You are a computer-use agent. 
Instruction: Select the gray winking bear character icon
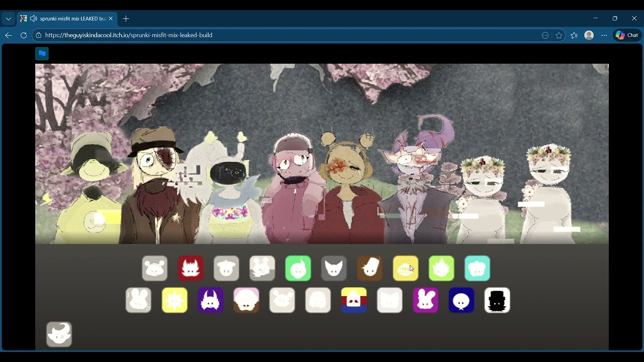pyautogui.click(x=154, y=268)
